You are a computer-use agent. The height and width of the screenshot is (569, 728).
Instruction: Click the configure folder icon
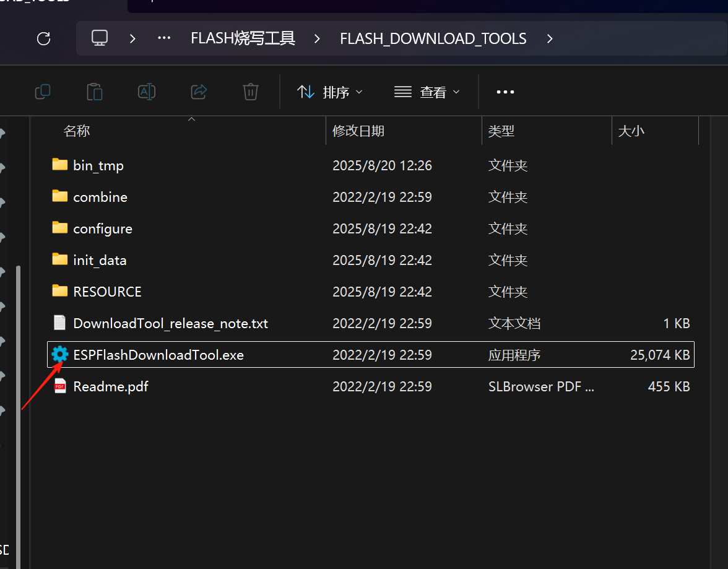(x=59, y=228)
